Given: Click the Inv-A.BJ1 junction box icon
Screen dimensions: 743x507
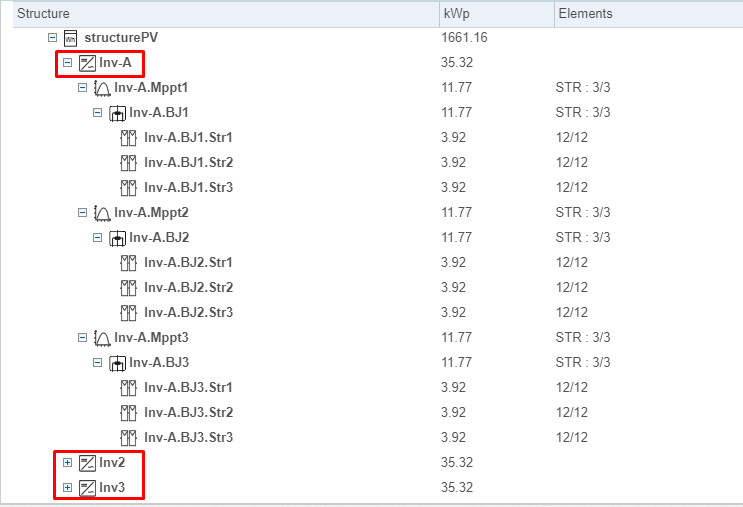Looking at the screenshot, I should point(117,113).
